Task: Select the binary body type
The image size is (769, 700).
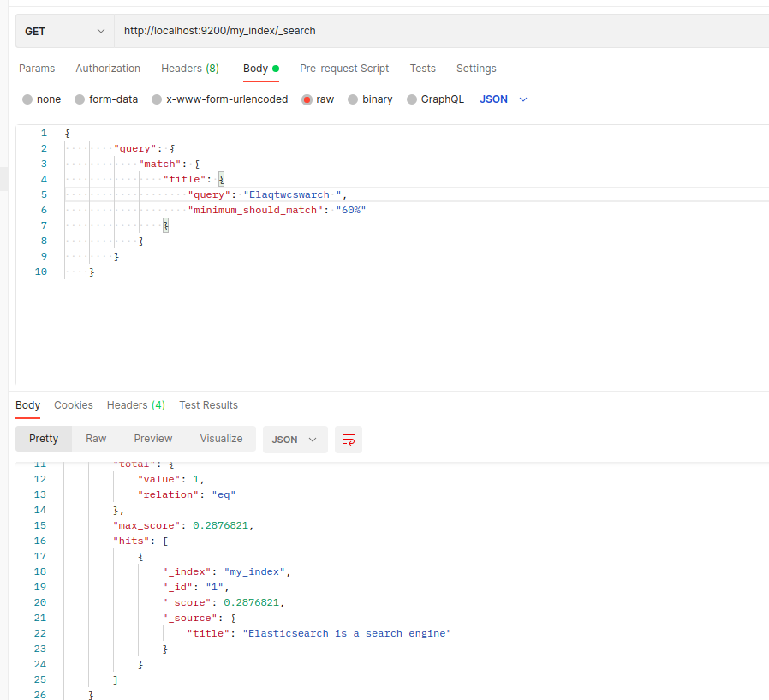Action: pos(370,99)
